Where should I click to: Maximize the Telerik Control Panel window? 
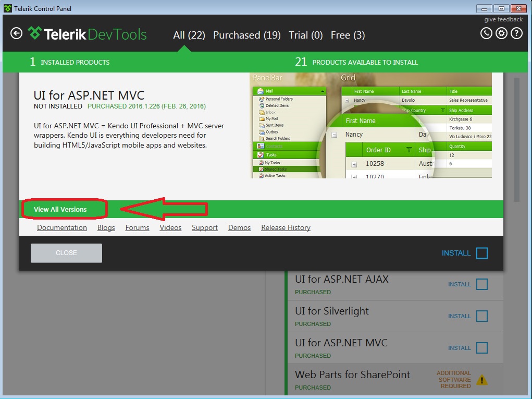point(501,8)
